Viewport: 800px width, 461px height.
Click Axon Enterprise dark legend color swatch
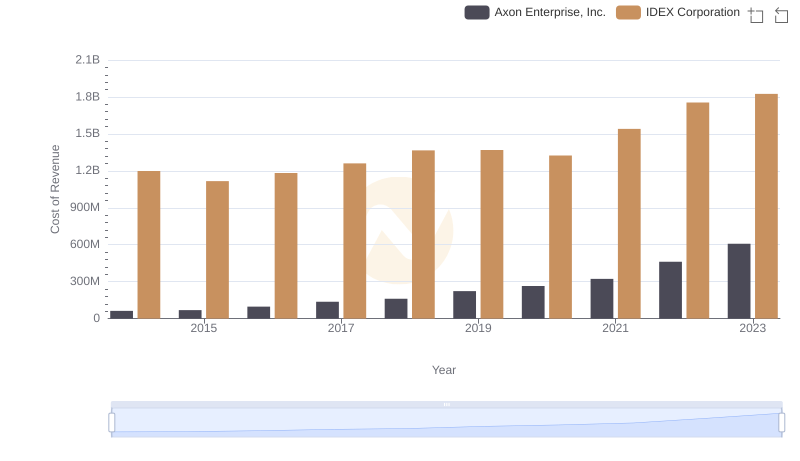[477, 12]
